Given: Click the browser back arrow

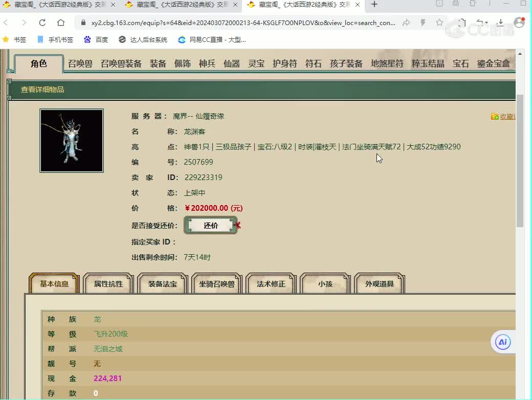Looking at the screenshot, I should point(6,23).
